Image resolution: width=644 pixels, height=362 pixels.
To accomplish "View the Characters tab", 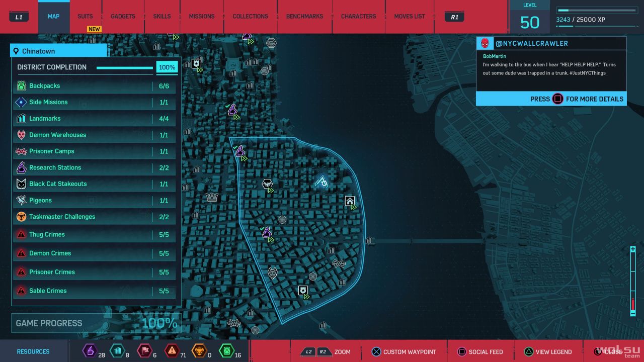I will [x=359, y=17].
